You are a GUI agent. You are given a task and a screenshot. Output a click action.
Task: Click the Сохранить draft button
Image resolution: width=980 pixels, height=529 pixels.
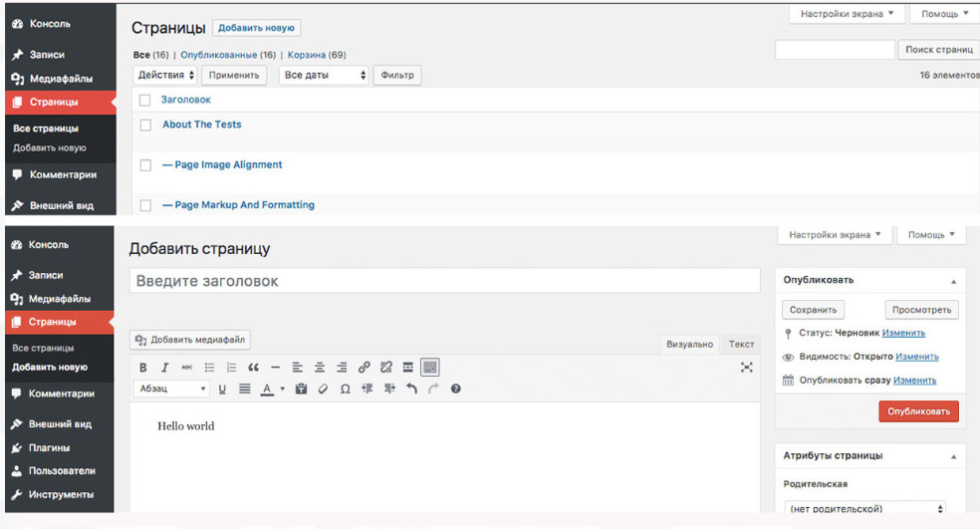(813, 310)
